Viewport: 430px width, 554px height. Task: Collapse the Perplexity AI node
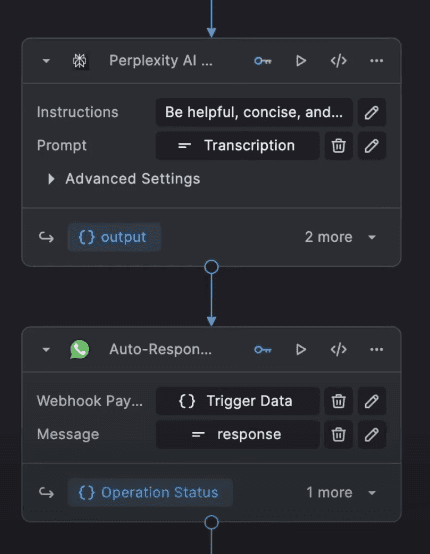coord(46,61)
